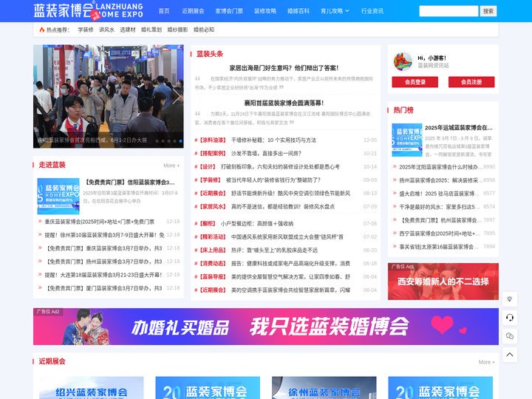The image size is (532, 399).
Task: Click the WeChat icon in floating sidebar
Action: click(x=510, y=336)
